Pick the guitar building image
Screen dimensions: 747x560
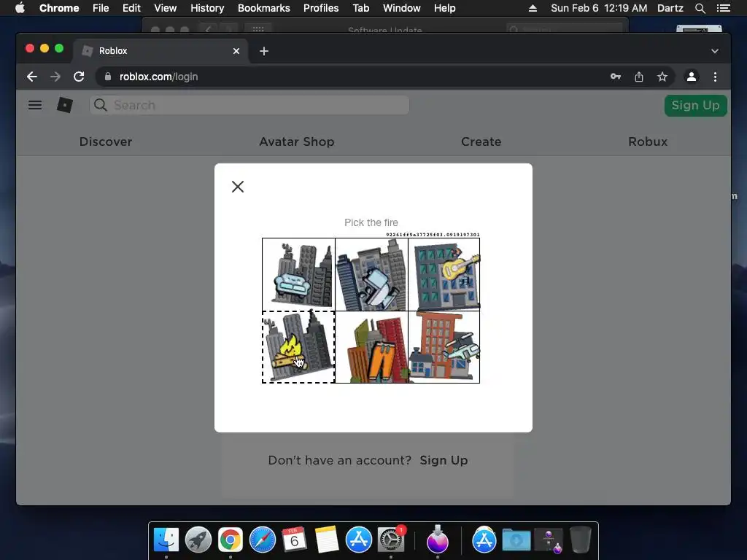(x=444, y=274)
